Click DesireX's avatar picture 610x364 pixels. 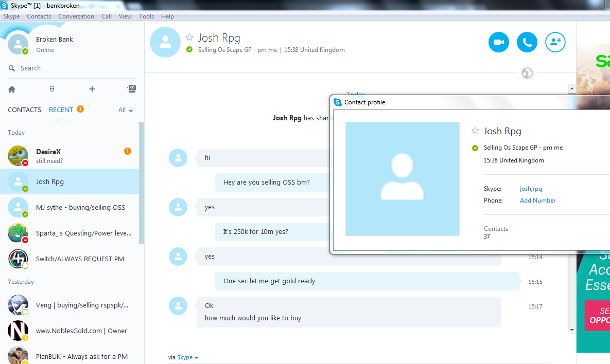[x=18, y=155]
